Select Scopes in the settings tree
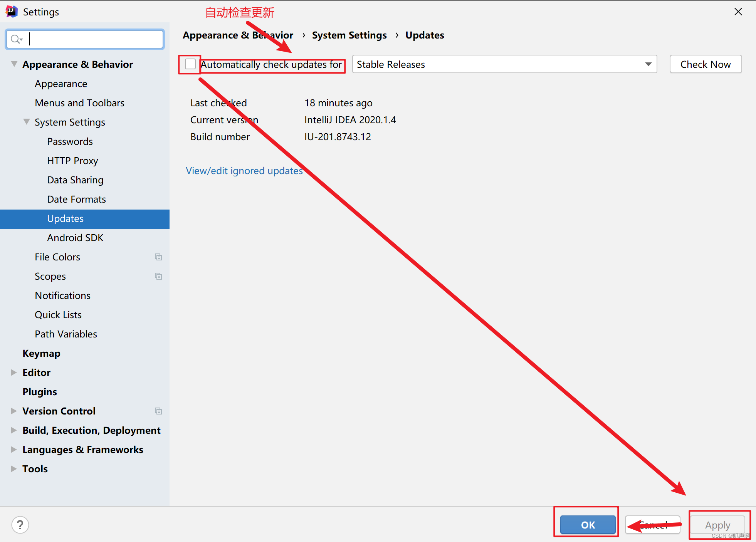Screen dimensions: 756x542 [x=50, y=276]
